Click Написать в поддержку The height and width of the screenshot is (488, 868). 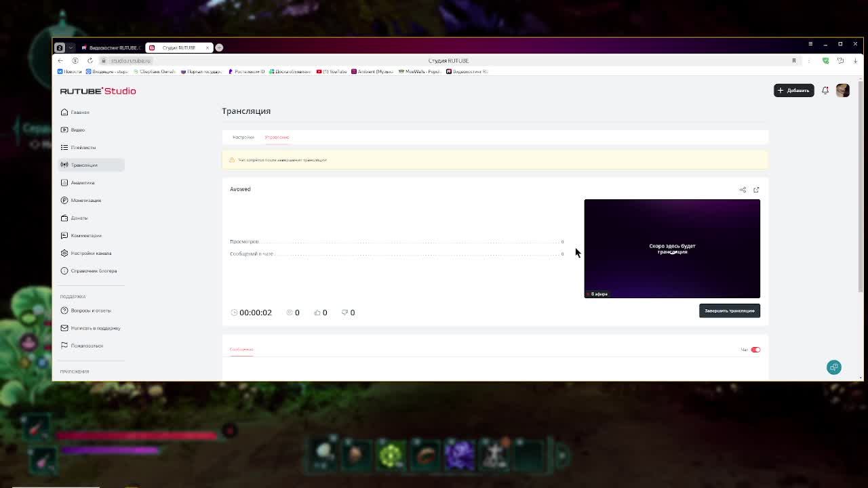pyautogui.click(x=90, y=328)
